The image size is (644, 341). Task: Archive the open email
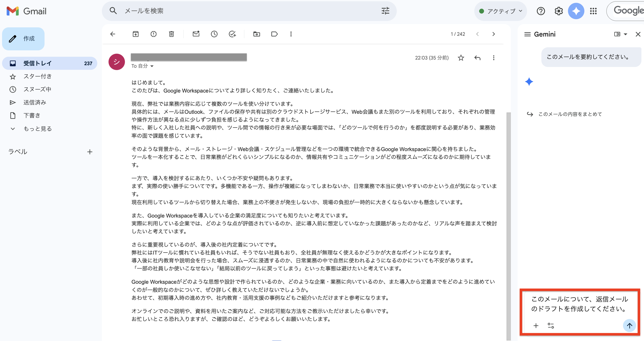(136, 34)
